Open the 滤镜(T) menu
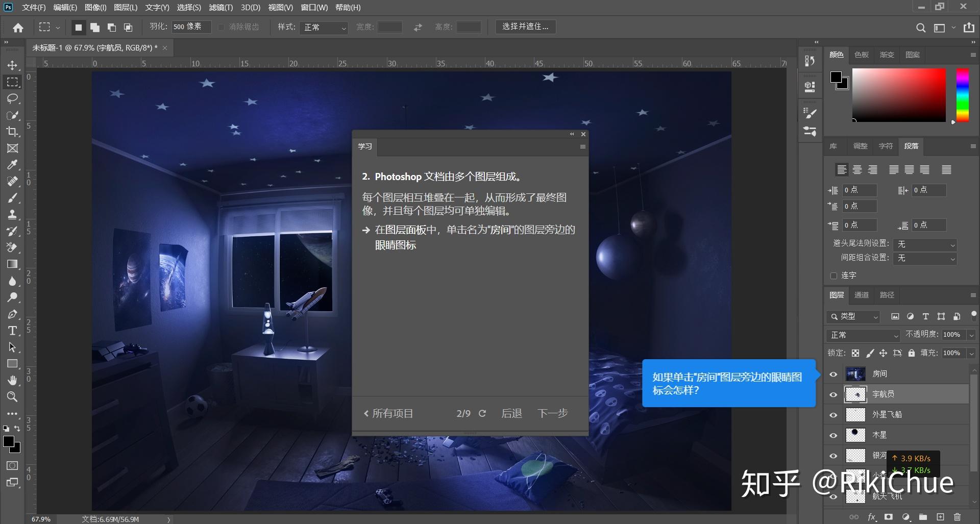This screenshot has height=524, width=980. [x=220, y=7]
